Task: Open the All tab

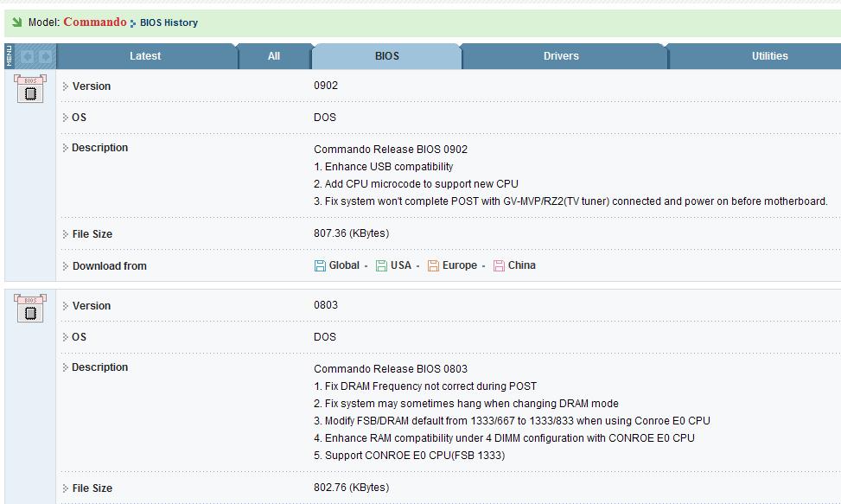Action: [x=274, y=56]
